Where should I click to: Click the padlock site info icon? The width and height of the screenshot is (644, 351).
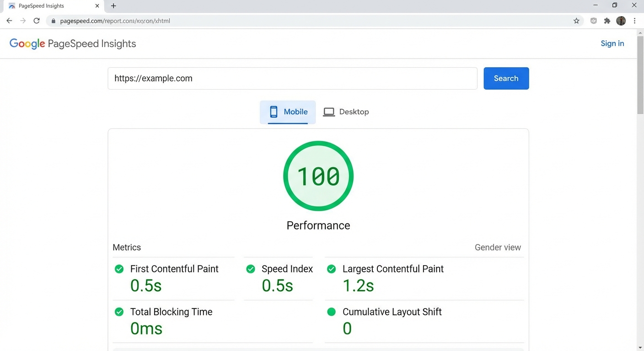coord(54,21)
